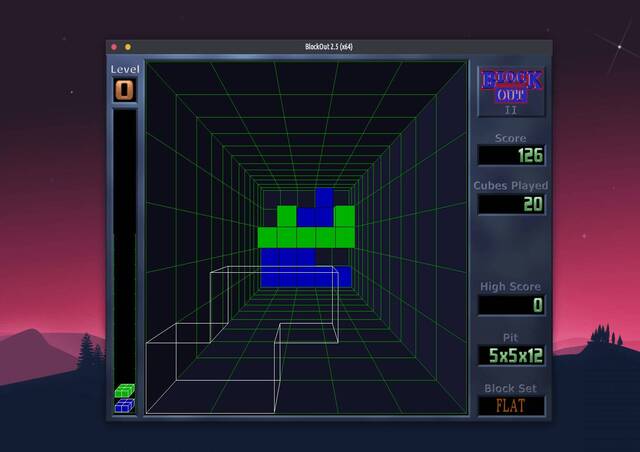Click the blue cube icon in level bar
Viewport: 640px width, 452px height.
click(124, 405)
